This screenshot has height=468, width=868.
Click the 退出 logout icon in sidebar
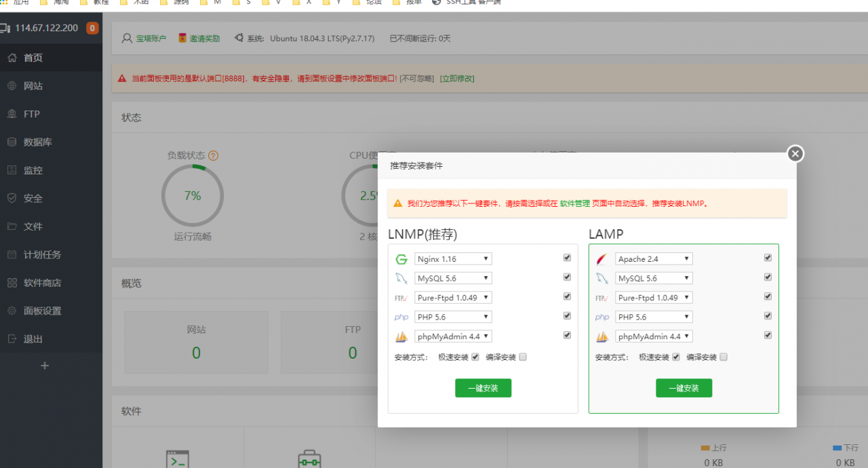(x=12, y=338)
